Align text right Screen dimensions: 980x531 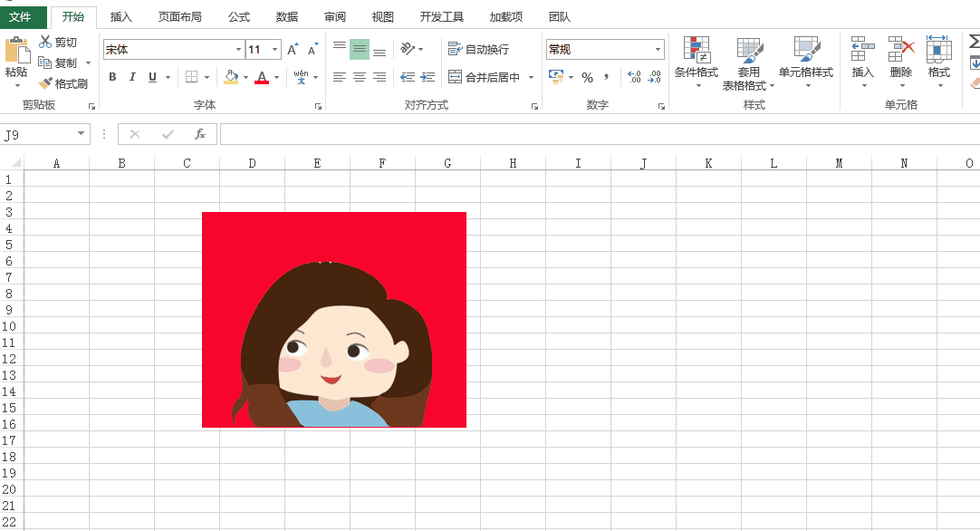point(380,77)
